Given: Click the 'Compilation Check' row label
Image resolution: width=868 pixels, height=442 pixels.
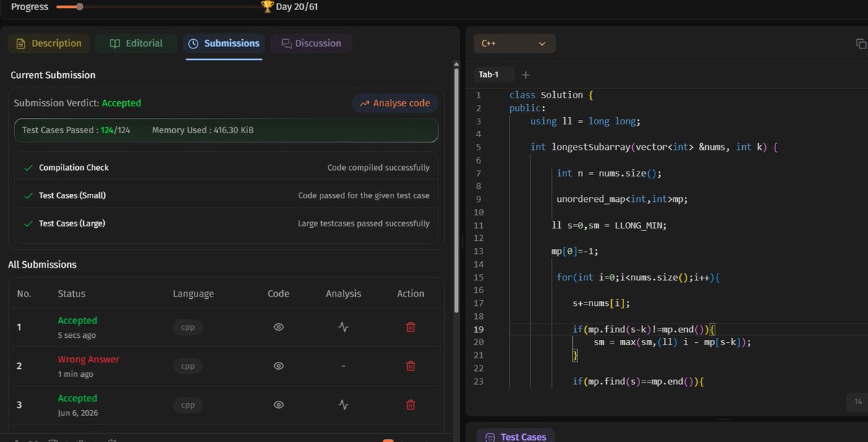Looking at the screenshot, I should tap(74, 168).
